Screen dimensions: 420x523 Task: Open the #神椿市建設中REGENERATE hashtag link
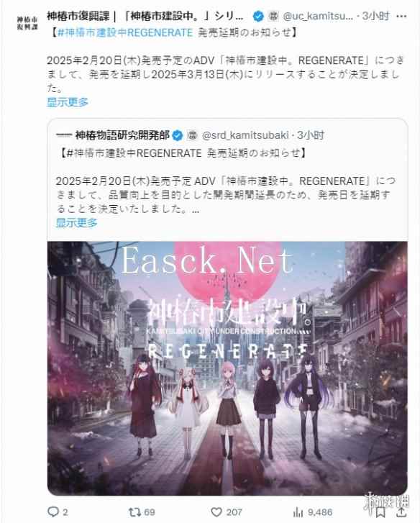(125, 32)
